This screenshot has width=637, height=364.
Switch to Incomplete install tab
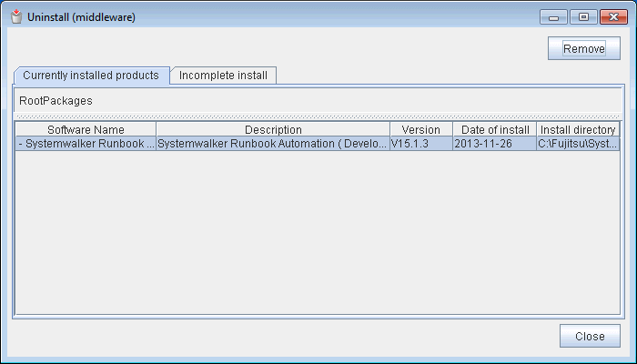point(223,76)
